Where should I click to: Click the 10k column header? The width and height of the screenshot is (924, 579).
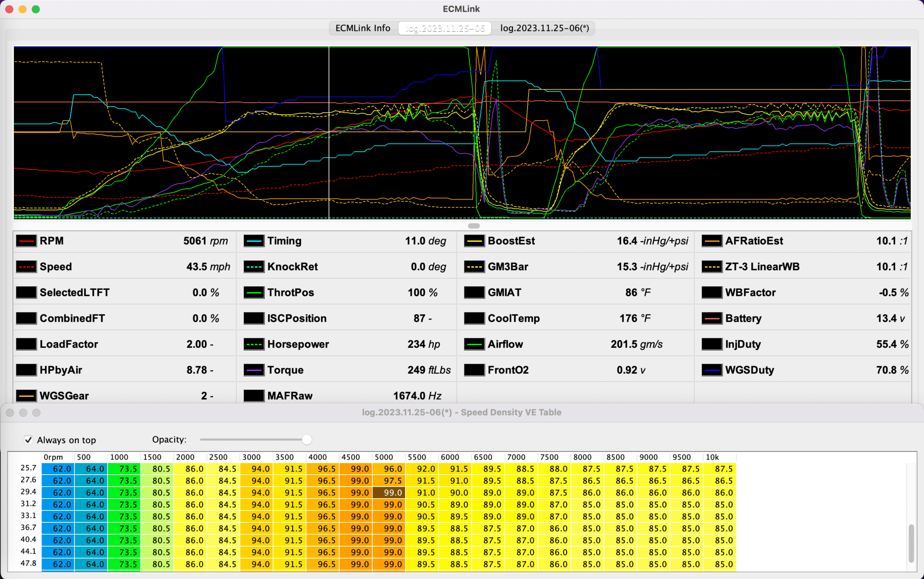point(712,457)
